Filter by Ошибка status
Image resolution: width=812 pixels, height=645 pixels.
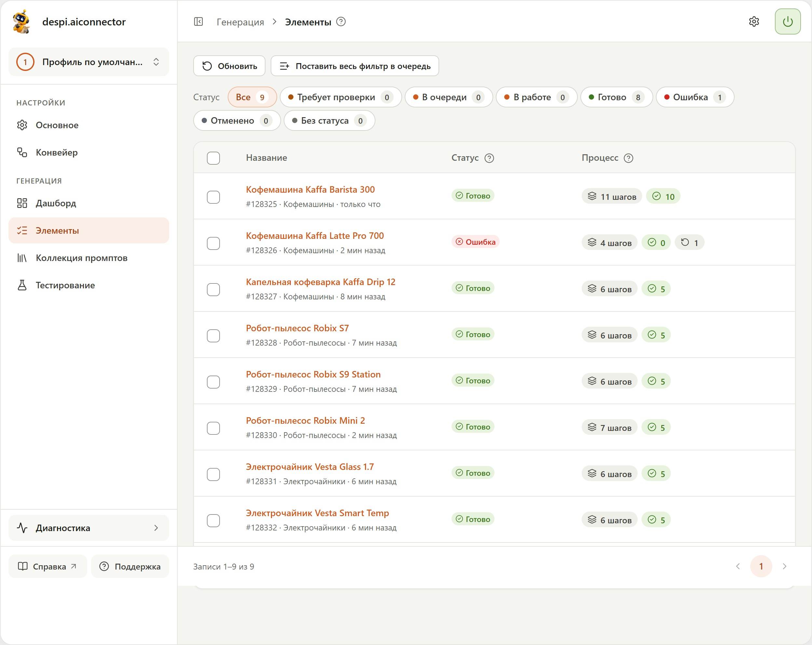click(695, 97)
